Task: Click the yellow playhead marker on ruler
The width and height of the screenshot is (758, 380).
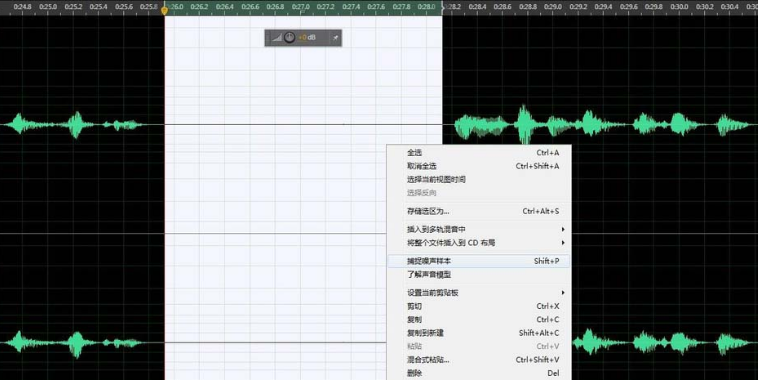Action: 164,10
